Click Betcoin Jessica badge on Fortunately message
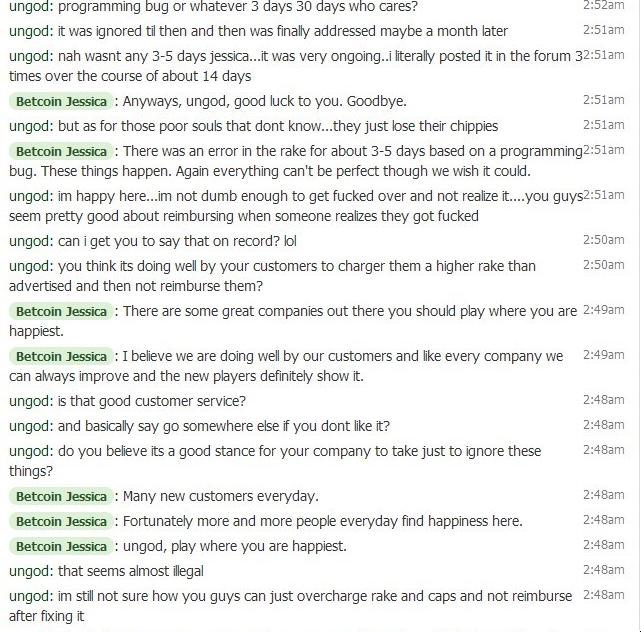 [x=61, y=522]
